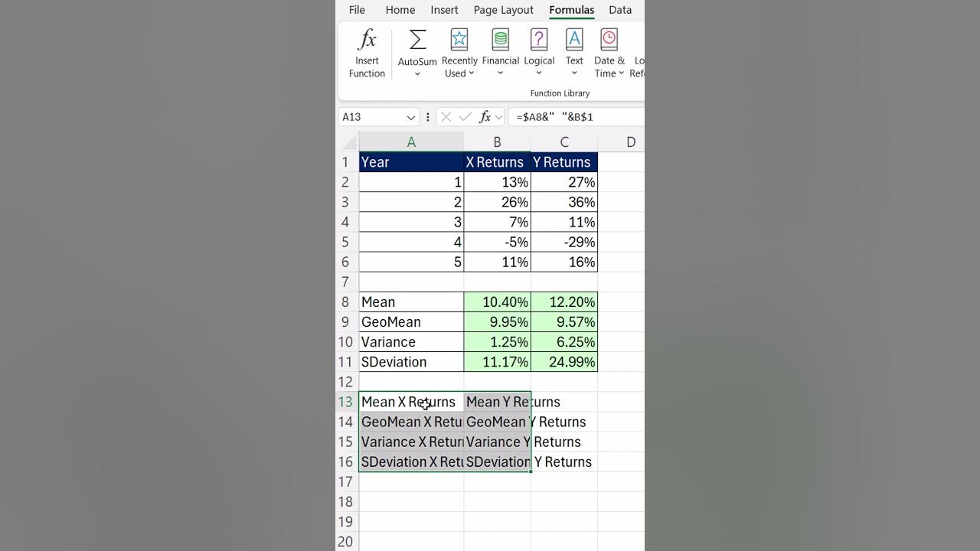
Task: Select cell with 1.25% variance
Action: (x=497, y=341)
